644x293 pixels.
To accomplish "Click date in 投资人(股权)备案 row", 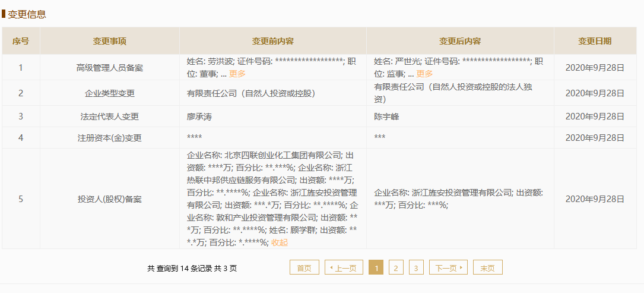I will coord(595,199).
